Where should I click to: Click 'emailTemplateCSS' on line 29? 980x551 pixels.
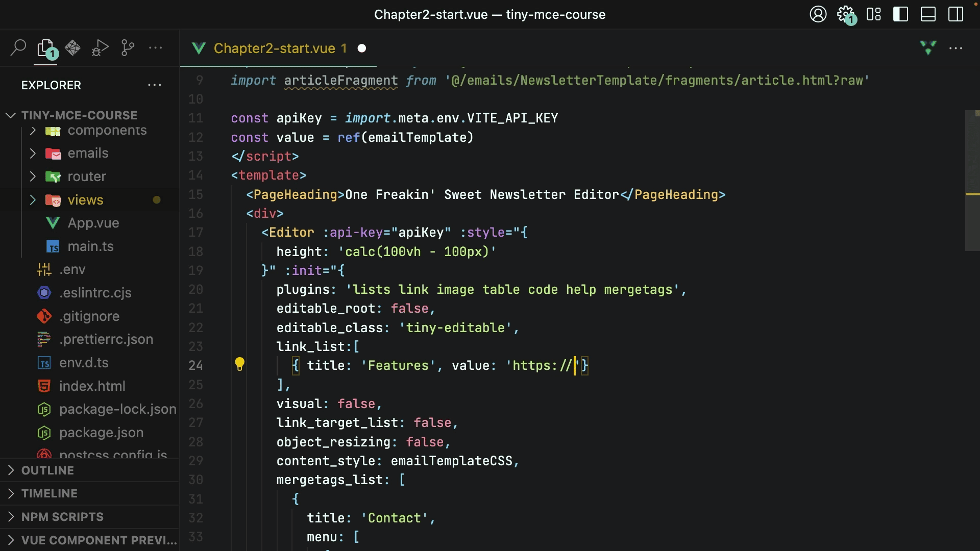click(451, 461)
